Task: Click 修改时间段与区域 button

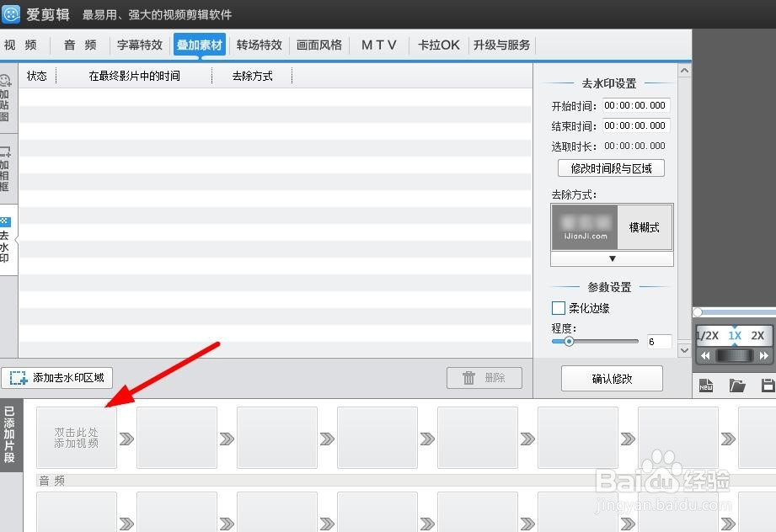Action: click(x=611, y=168)
